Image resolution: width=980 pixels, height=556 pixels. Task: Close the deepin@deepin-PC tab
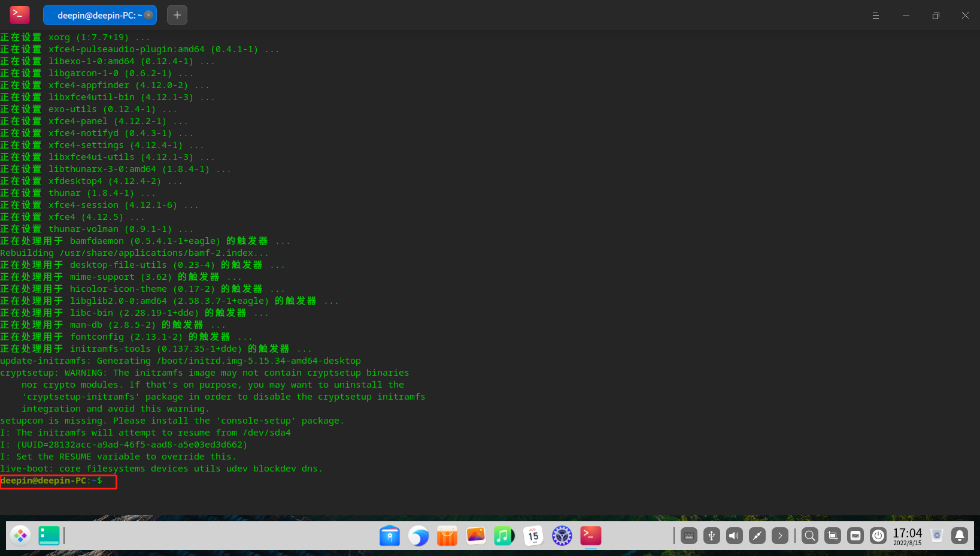[148, 16]
